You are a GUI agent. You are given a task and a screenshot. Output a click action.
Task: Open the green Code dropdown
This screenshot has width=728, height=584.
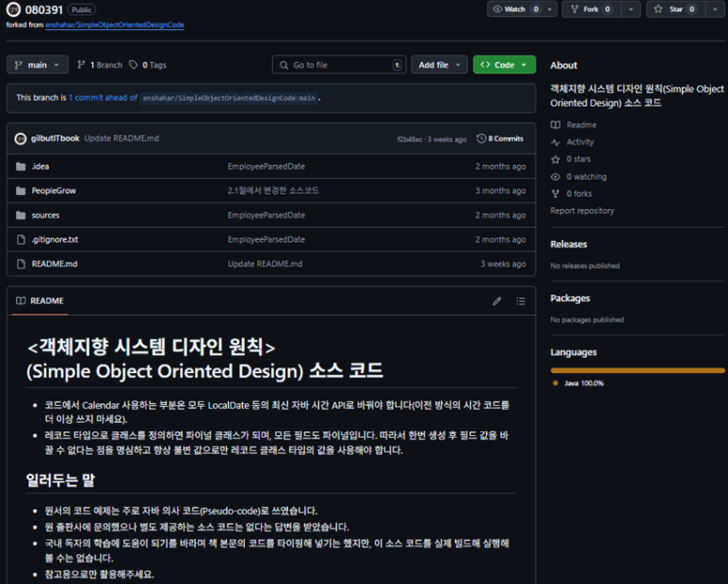click(504, 65)
